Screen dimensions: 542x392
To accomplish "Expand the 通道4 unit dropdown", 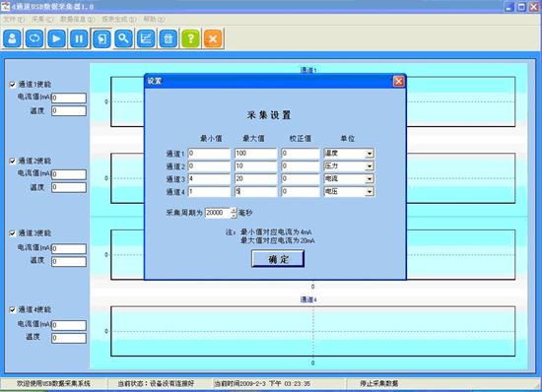I will [x=370, y=191].
